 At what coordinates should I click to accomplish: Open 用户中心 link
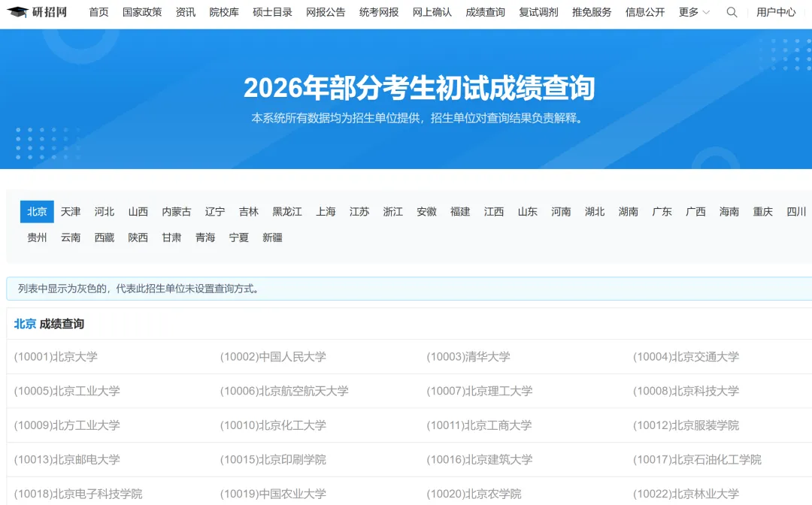pyautogui.click(x=776, y=12)
